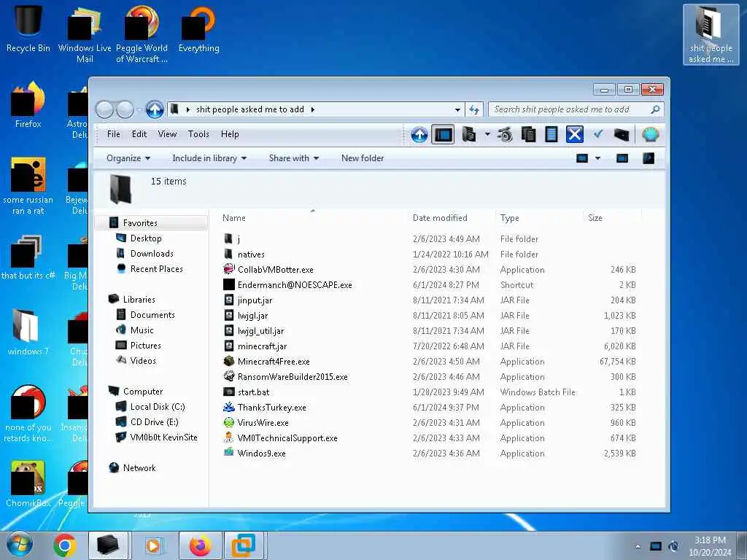Click the Help icon in command bar
The image size is (747, 560).
point(649,158)
